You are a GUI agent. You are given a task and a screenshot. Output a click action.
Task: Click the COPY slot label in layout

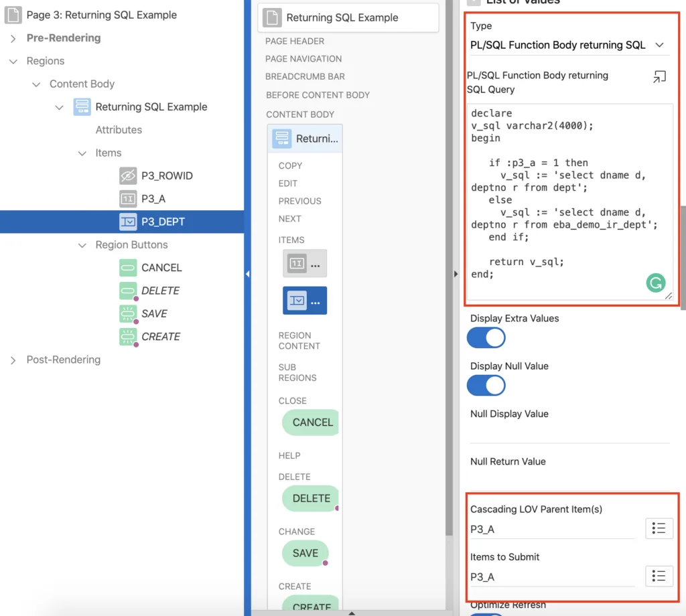(x=290, y=165)
